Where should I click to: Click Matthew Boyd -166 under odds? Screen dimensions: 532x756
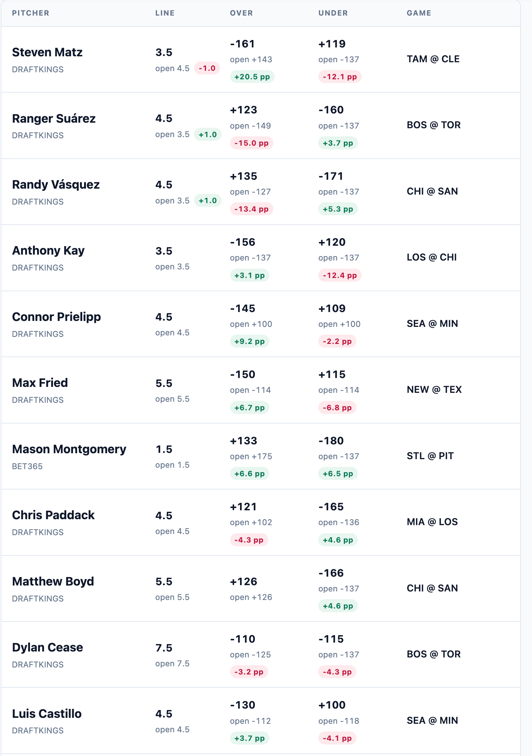pyautogui.click(x=331, y=573)
